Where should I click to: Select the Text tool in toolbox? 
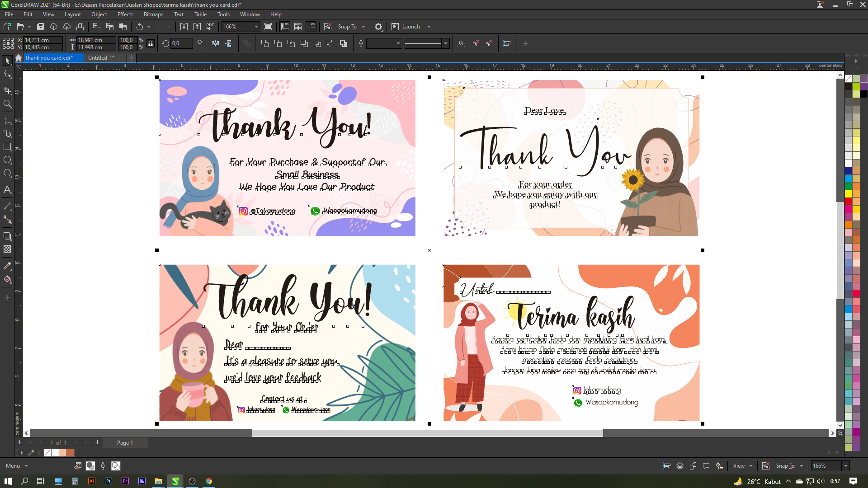tap(7, 190)
